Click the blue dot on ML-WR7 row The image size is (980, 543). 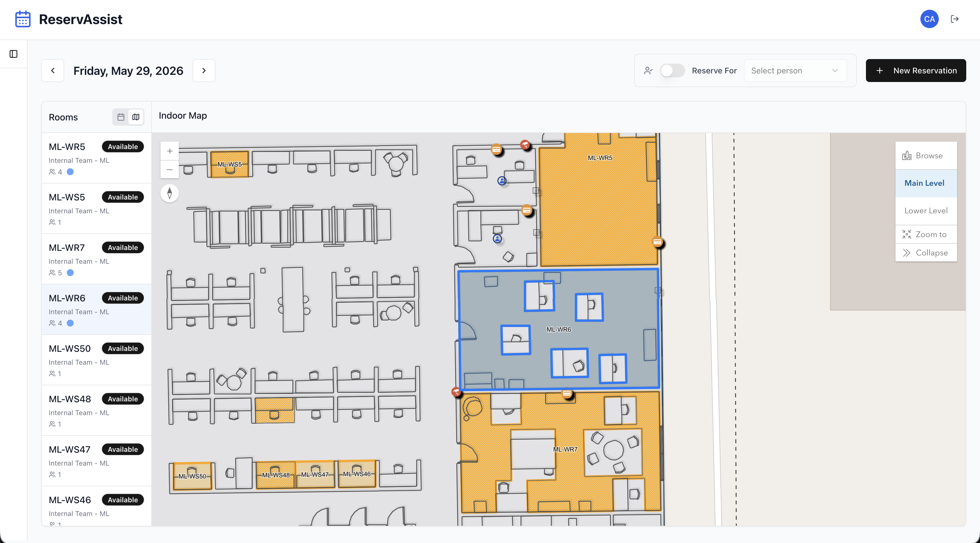coord(70,273)
